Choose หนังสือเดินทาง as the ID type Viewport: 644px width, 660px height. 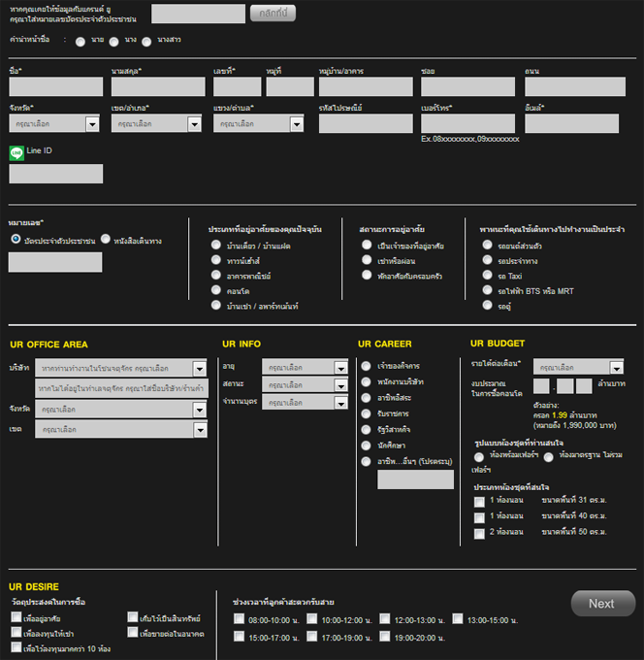click(105, 239)
